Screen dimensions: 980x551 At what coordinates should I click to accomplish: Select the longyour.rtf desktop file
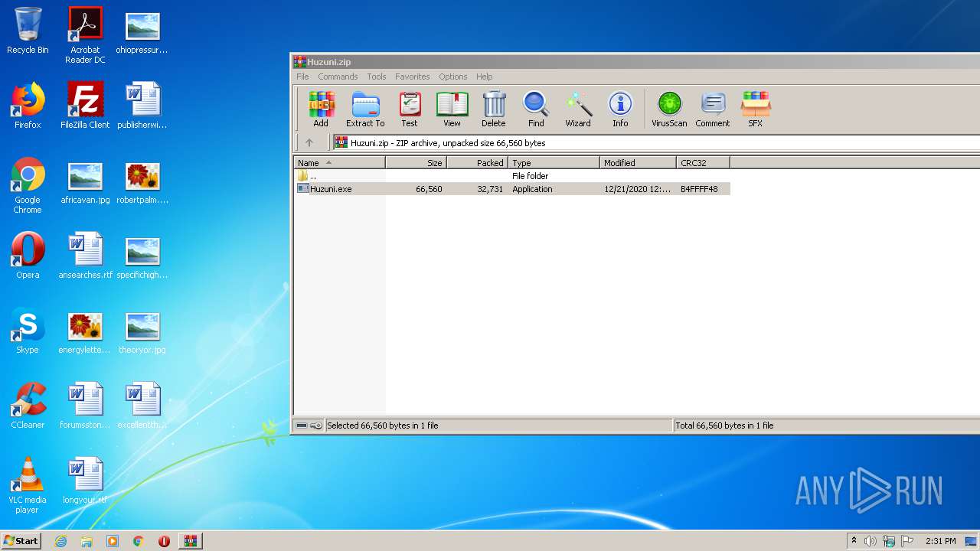click(85, 481)
